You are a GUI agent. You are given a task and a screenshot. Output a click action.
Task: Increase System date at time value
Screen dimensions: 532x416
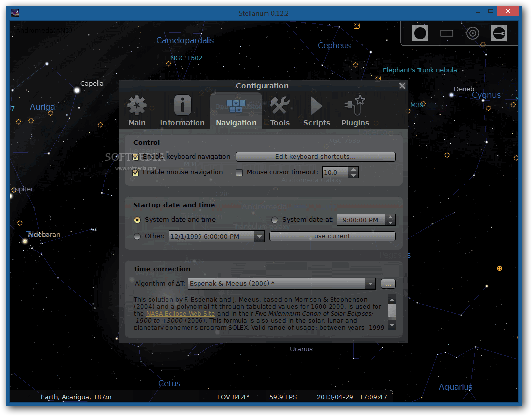click(x=390, y=217)
